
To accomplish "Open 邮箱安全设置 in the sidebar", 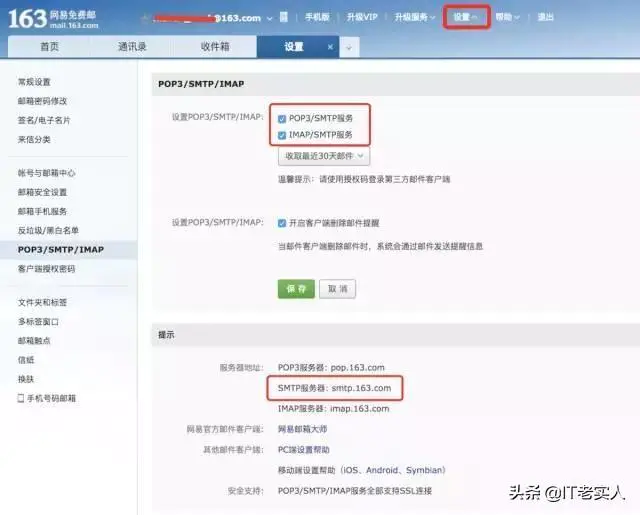I will coord(42,192).
